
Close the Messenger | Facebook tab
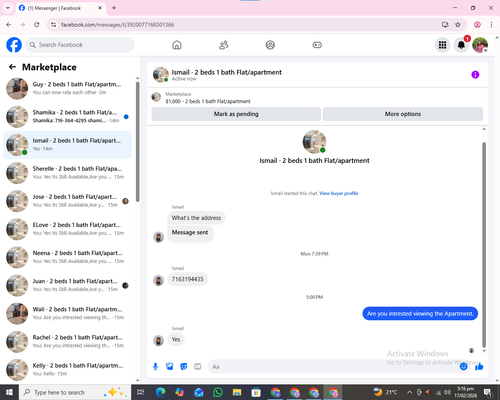[100, 8]
